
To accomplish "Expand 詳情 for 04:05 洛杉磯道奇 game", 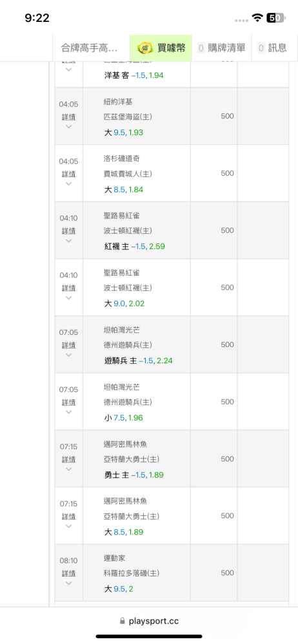I will tap(69, 174).
